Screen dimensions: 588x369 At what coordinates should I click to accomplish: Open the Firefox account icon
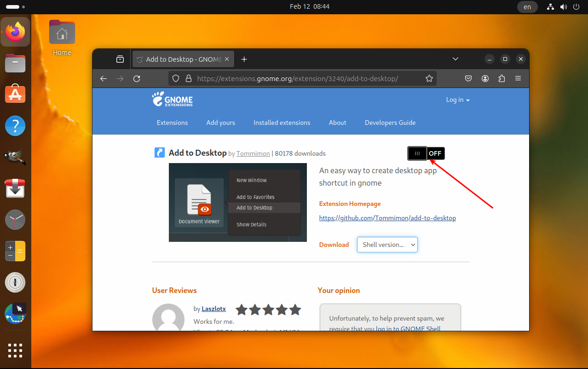pos(485,78)
